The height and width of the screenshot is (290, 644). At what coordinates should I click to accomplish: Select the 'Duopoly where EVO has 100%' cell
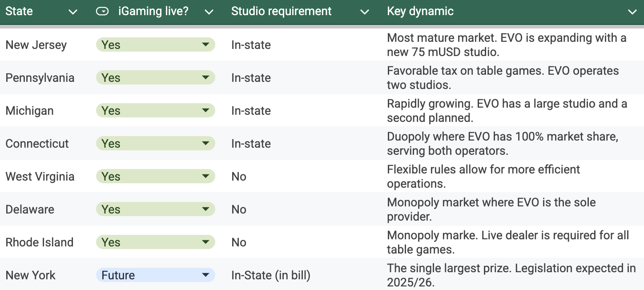[513, 144]
